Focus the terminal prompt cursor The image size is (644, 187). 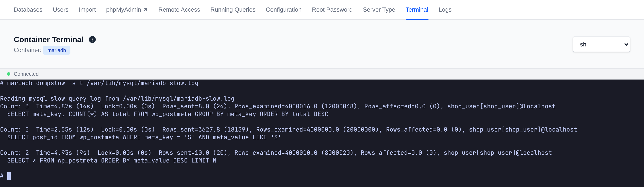[9, 176]
